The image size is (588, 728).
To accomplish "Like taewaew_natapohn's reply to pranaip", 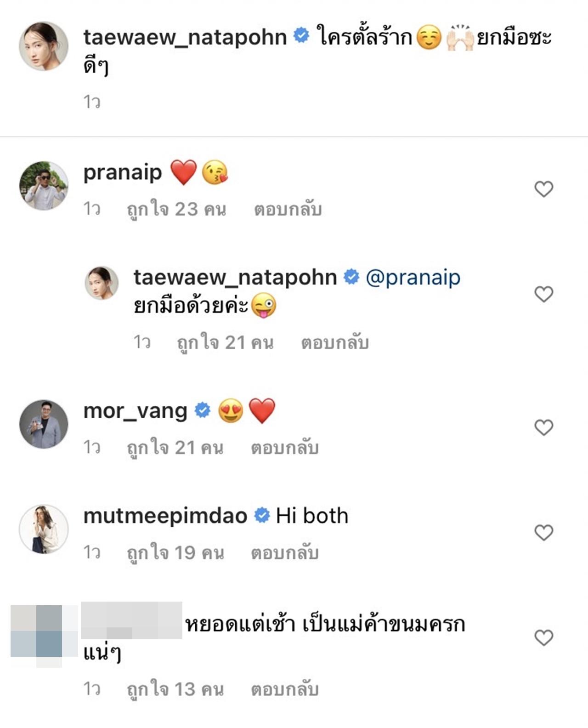I will pos(543,294).
